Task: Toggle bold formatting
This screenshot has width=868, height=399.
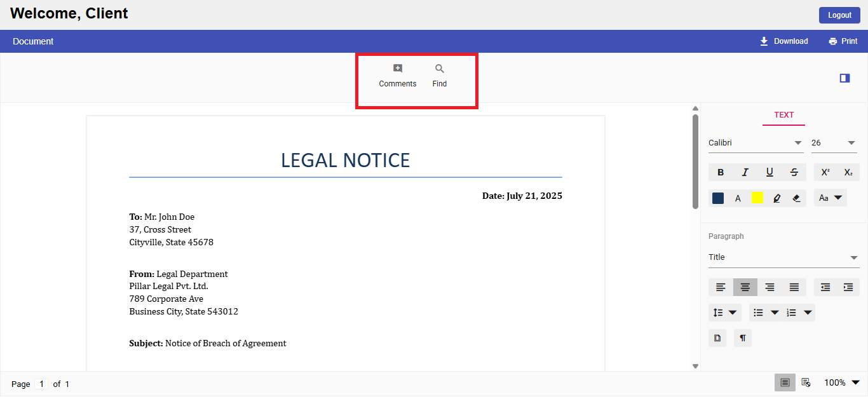Action: 720,172
